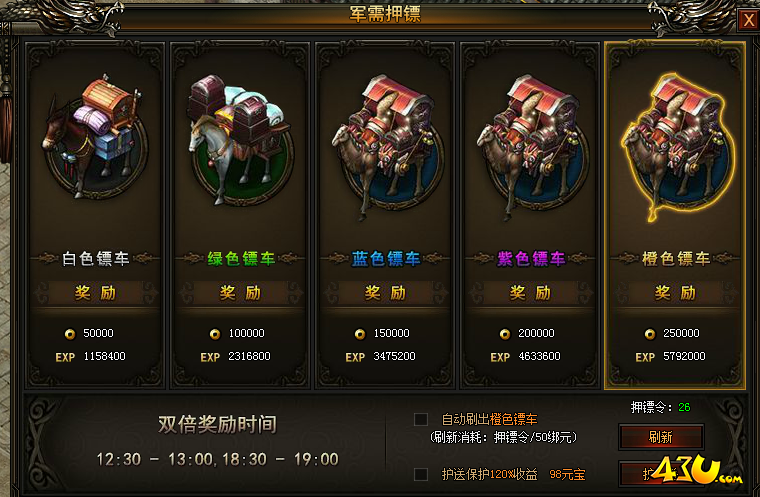Click the 紫色镖车 title label
This screenshot has width=760, height=497.
[x=531, y=258]
